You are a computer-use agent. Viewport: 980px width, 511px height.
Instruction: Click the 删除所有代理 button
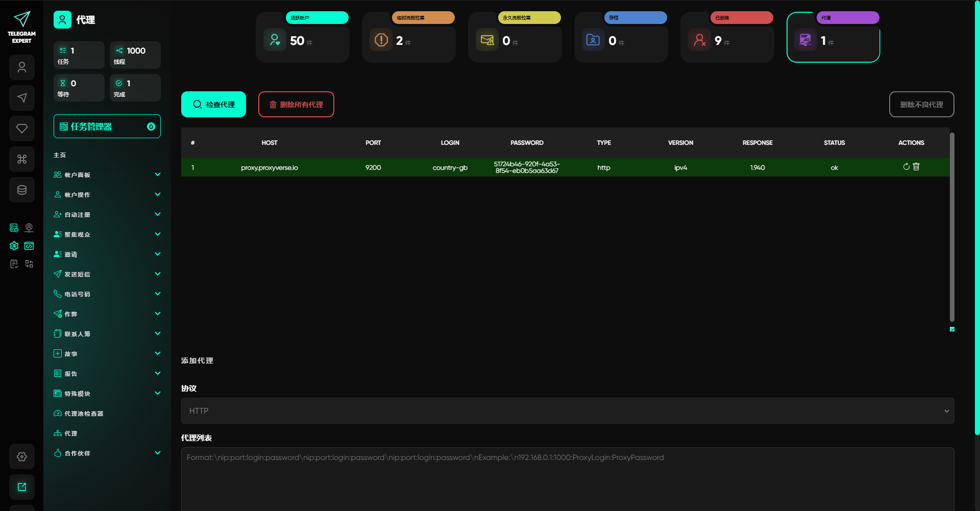pos(296,105)
